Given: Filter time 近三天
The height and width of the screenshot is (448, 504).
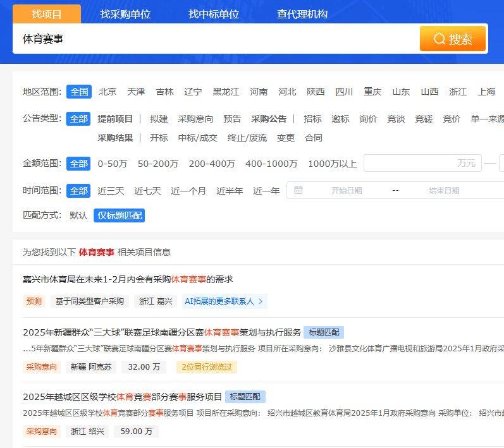Looking at the screenshot, I should click(x=111, y=191).
